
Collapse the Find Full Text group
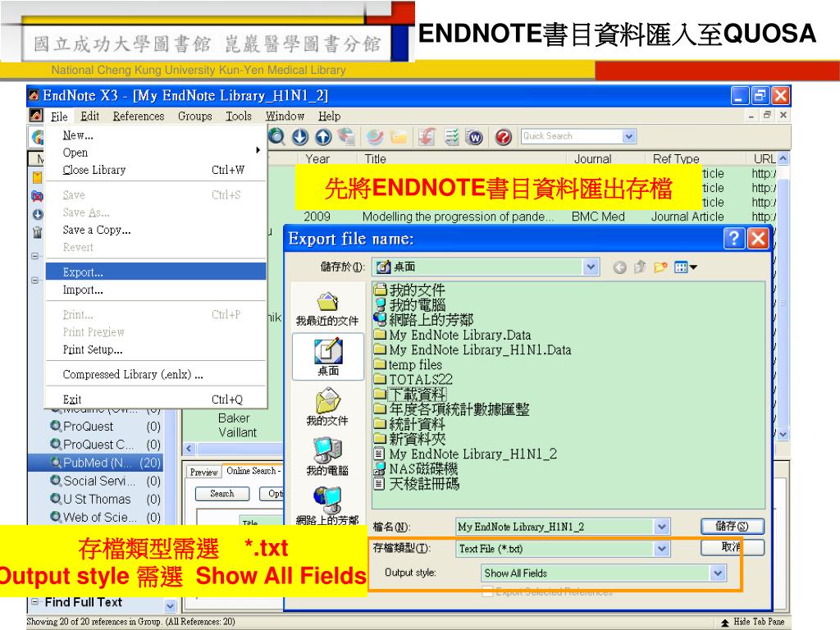click(34, 601)
